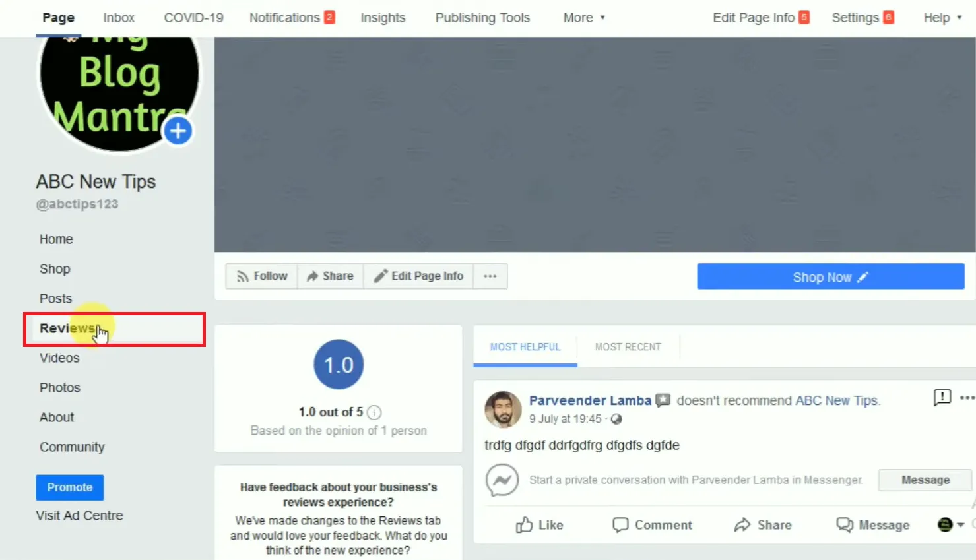Click the blue plus icon on profile picture

click(x=178, y=131)
